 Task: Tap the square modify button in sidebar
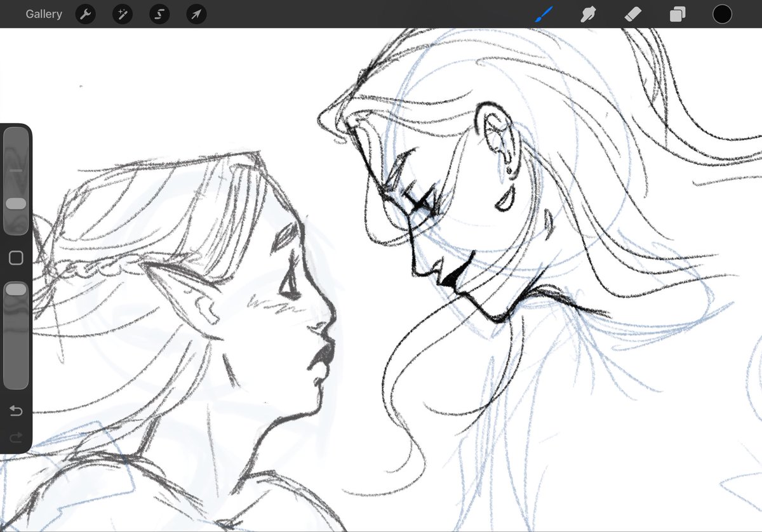point(16,258)
